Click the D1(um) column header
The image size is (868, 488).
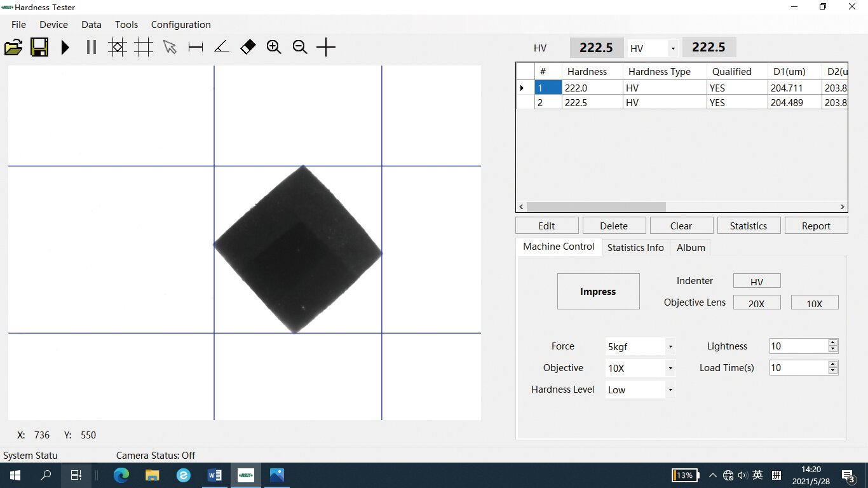[x=794, y=72]
